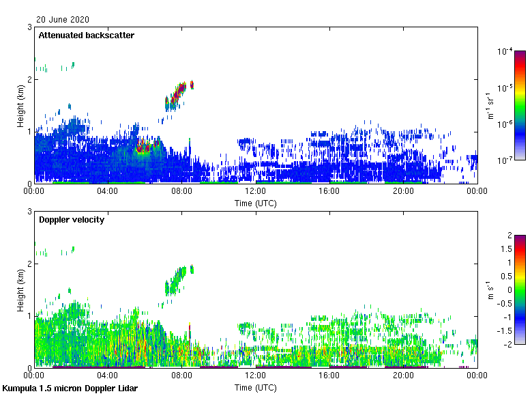Click the '20 June 2020' date label
The image size is (532, 396).
(63, 20)
